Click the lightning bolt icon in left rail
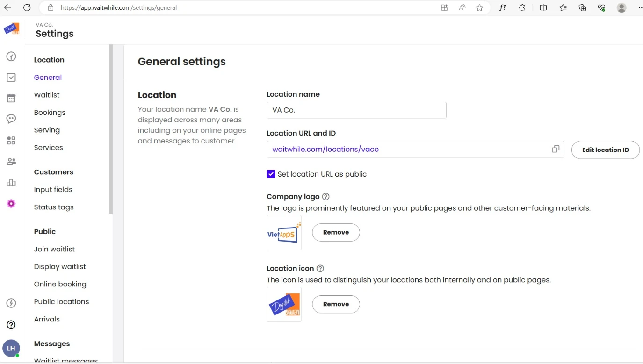This screenshot has height=364, width=643. pos(11,303)
